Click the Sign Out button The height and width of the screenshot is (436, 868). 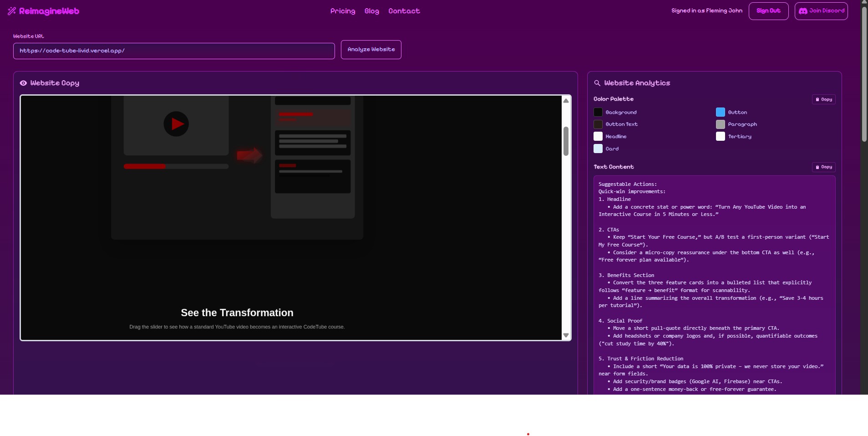(768, 11)
